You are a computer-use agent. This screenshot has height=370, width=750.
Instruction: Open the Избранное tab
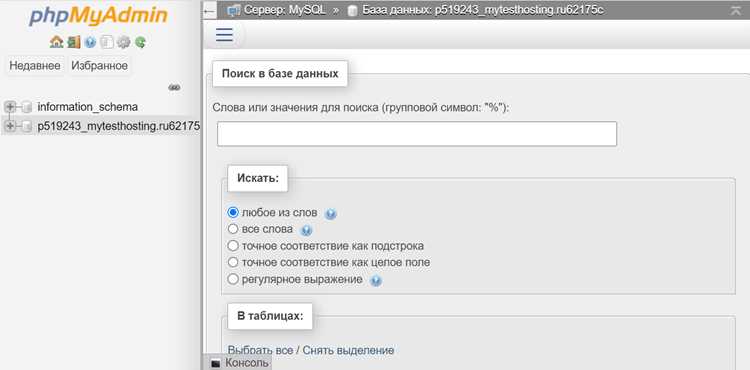pos(99,65)
